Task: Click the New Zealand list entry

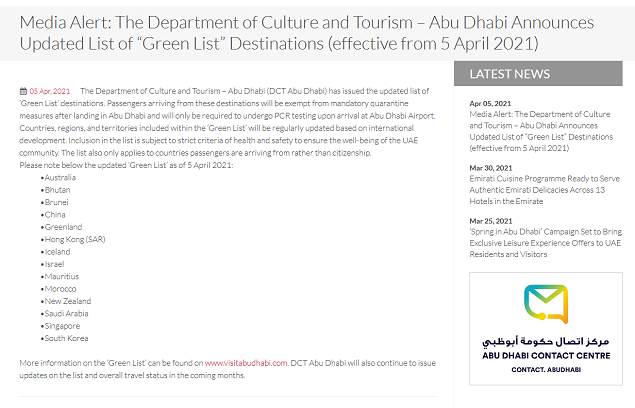Action: click(67, 301)
